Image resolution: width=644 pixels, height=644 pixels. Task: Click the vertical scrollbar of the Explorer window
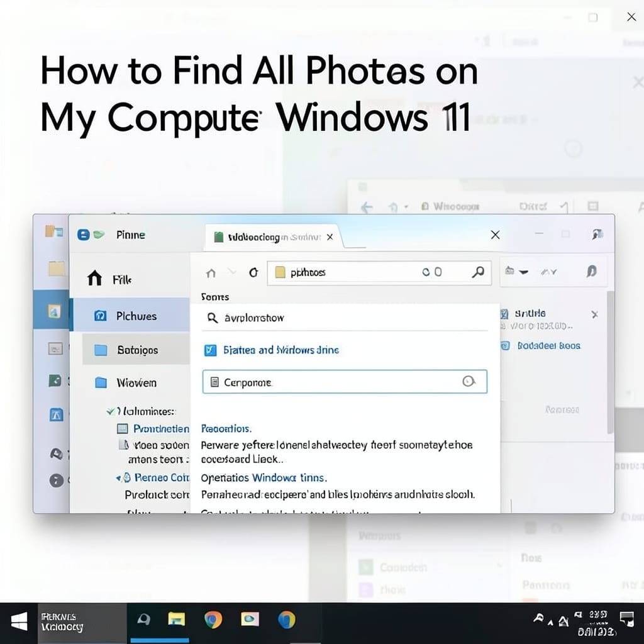tap(610, 362)
